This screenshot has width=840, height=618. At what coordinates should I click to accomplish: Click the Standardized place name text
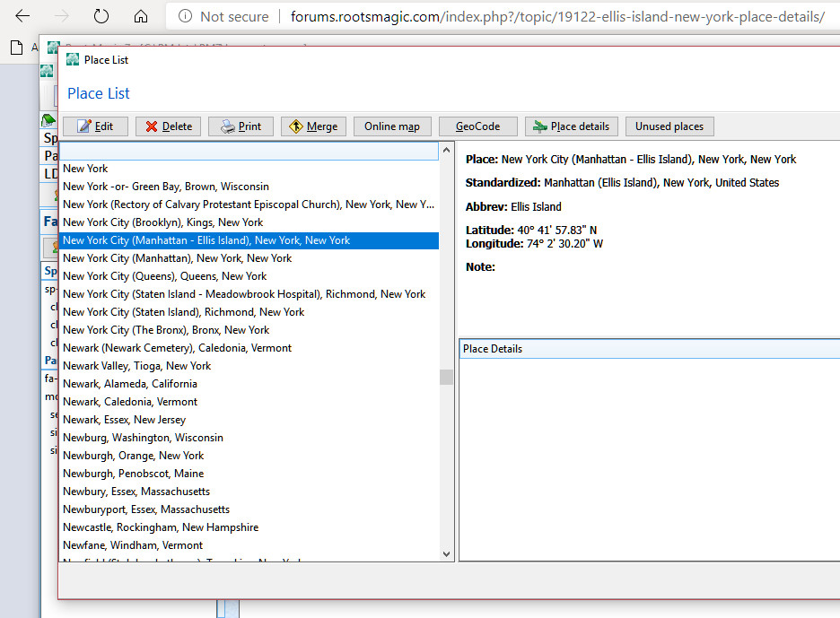(x=661, y=183)
